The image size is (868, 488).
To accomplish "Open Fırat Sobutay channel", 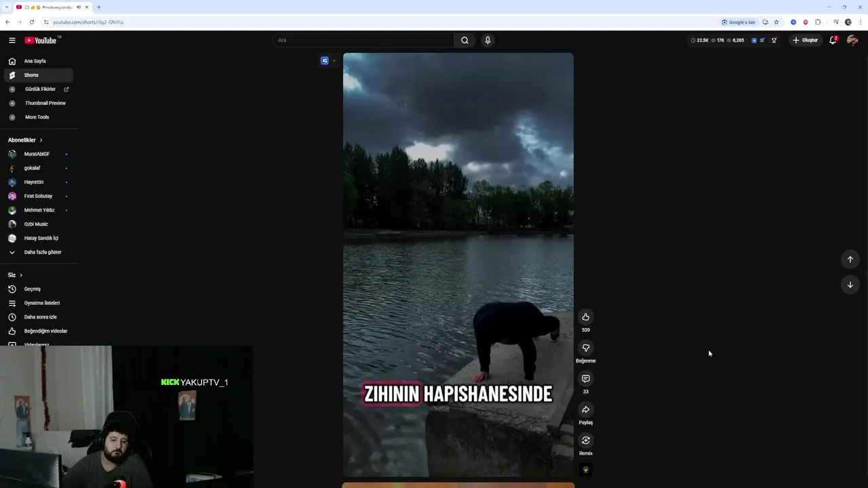I will coord(39,196).
